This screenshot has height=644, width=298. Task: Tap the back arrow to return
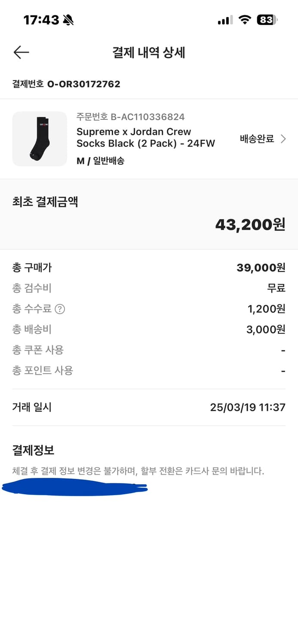pos(21,52)
